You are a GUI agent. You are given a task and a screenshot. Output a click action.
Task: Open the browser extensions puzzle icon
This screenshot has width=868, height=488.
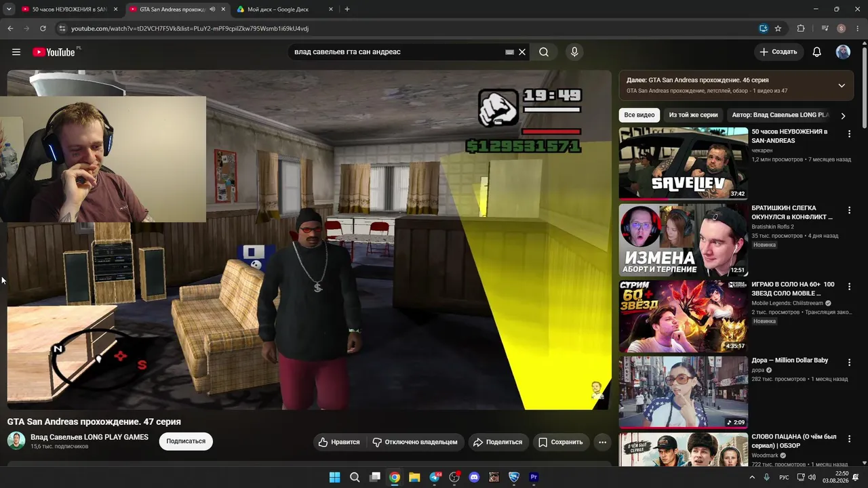coord(801,28)
